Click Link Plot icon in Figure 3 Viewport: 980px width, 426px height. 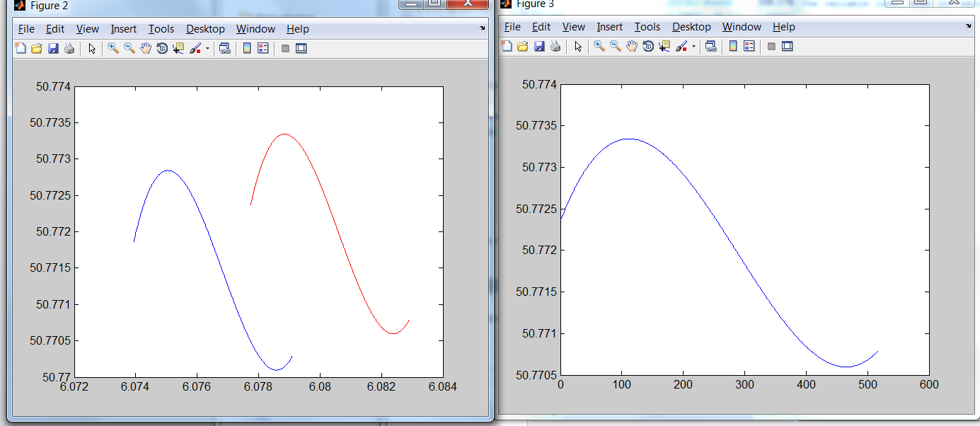[710, 47]
